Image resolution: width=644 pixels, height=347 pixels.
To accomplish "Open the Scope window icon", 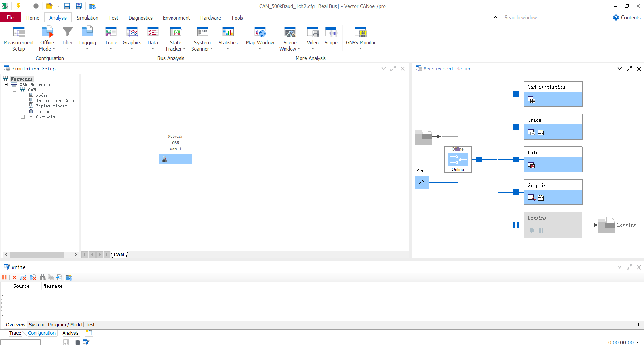I will (331, 33).
